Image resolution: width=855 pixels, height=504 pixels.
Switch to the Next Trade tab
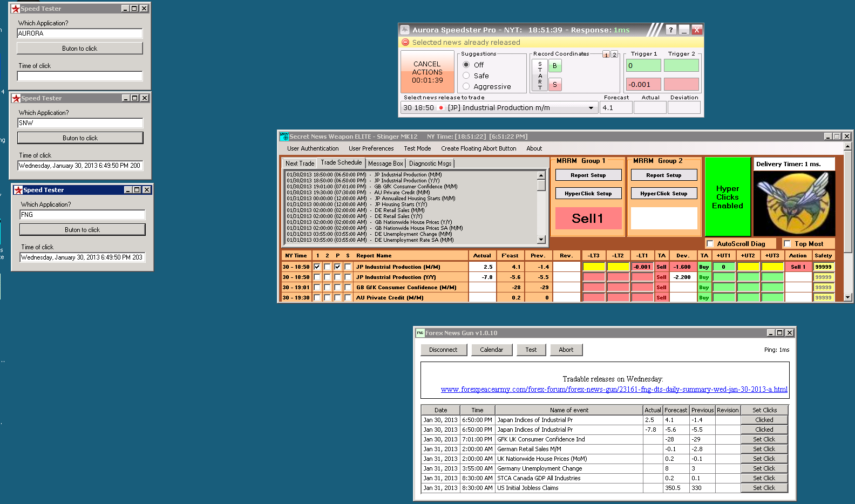pos(300,164)
